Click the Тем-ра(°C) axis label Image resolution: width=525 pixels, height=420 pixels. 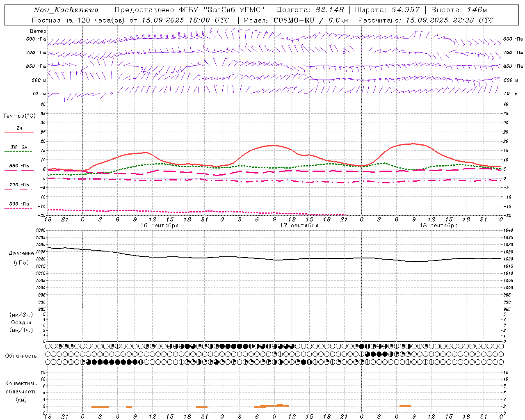tap(19, 116)
